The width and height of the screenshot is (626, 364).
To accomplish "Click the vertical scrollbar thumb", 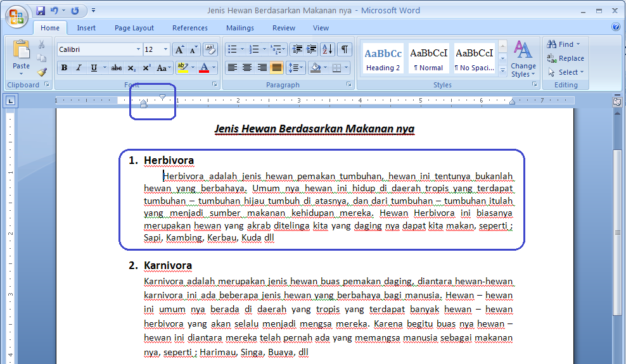I will pyautogui.click(x=617, y=232).
